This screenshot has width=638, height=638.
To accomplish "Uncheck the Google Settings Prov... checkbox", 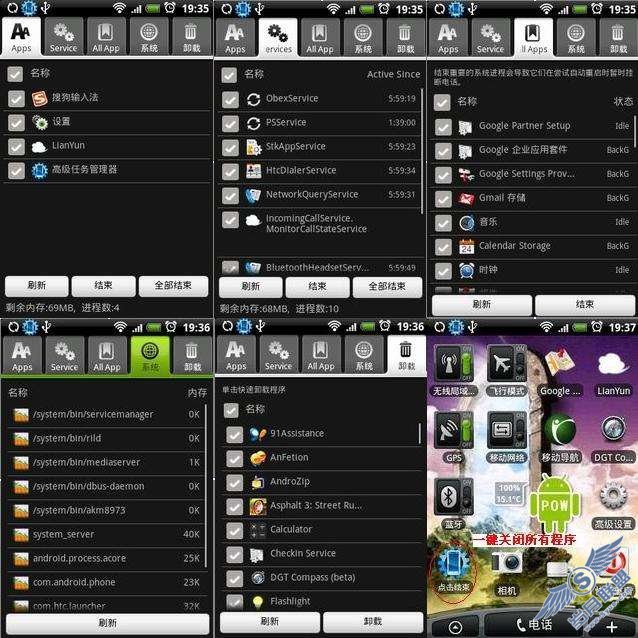I will pyautogui.click(x=443, y=175).
